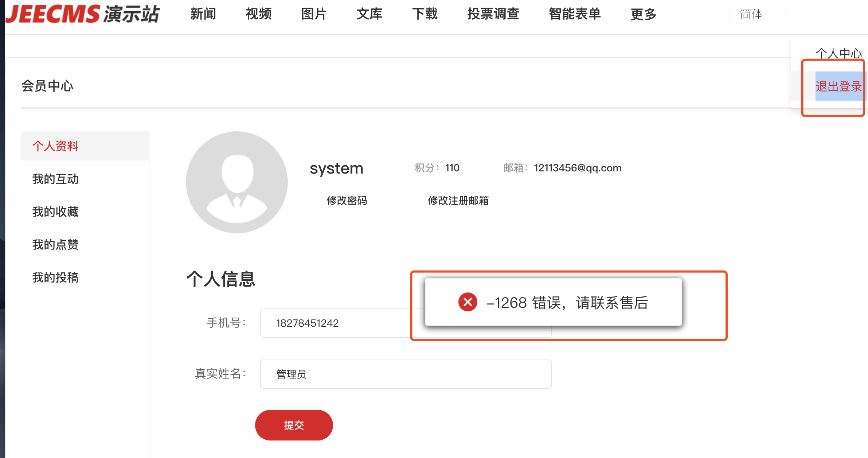The height and width of the screenshot is (458, 868).
Task: Click 退出登录 to log out
Action: tap(838, 86)
